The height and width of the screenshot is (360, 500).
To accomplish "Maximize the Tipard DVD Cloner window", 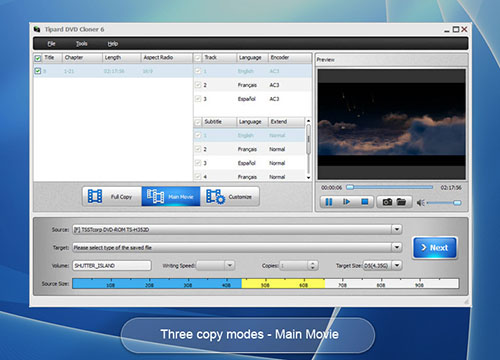I will (456, 29).
